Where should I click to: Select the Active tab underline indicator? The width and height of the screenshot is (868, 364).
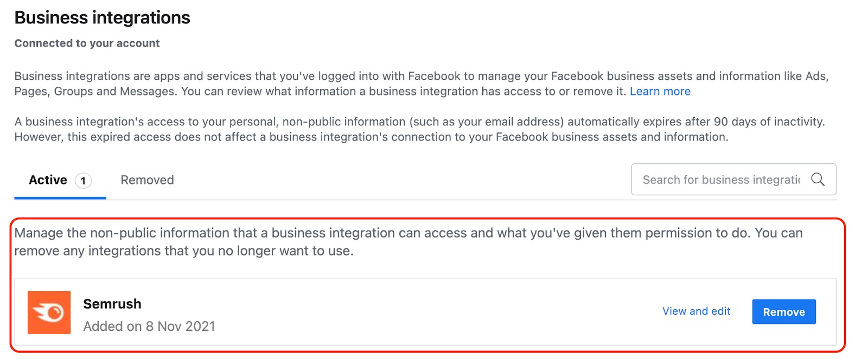click(60, 200)
